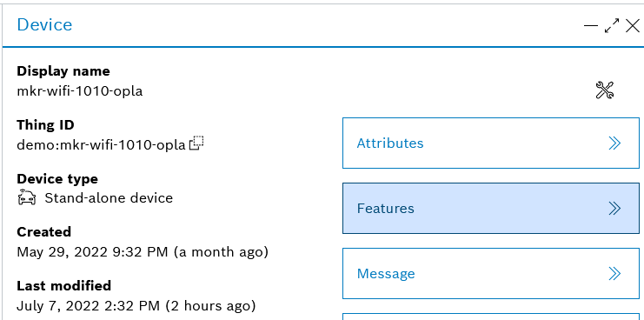
Task: Click the Display name label
Action: tap(63, 71)
